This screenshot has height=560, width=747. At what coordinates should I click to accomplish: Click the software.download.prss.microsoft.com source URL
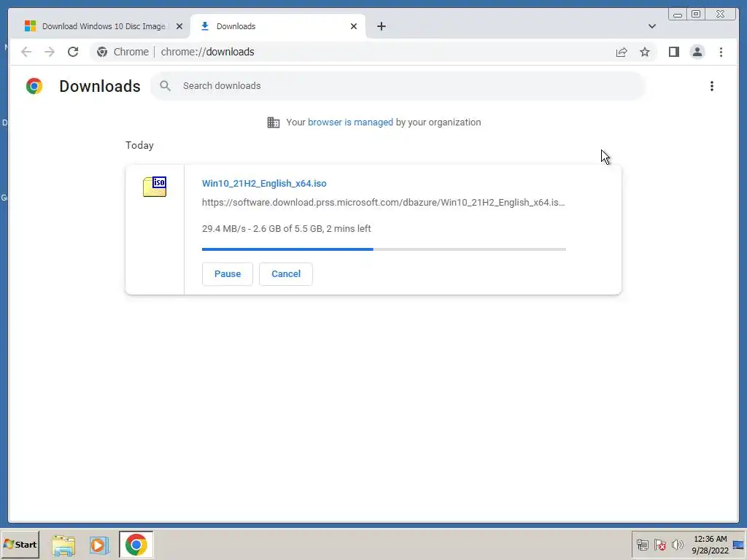383,203
